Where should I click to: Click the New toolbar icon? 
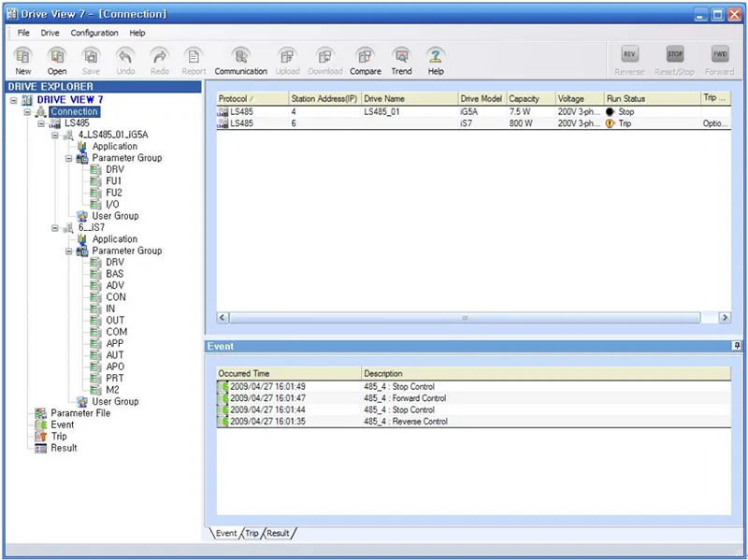click(x=23, y=56)
